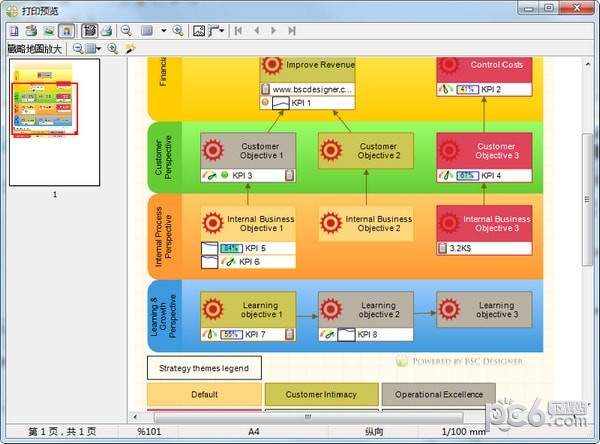The width and height of the screenshot is (600, 444).
Task: Click the Strategy themes legend box
Action: click(x=205, y=368)
